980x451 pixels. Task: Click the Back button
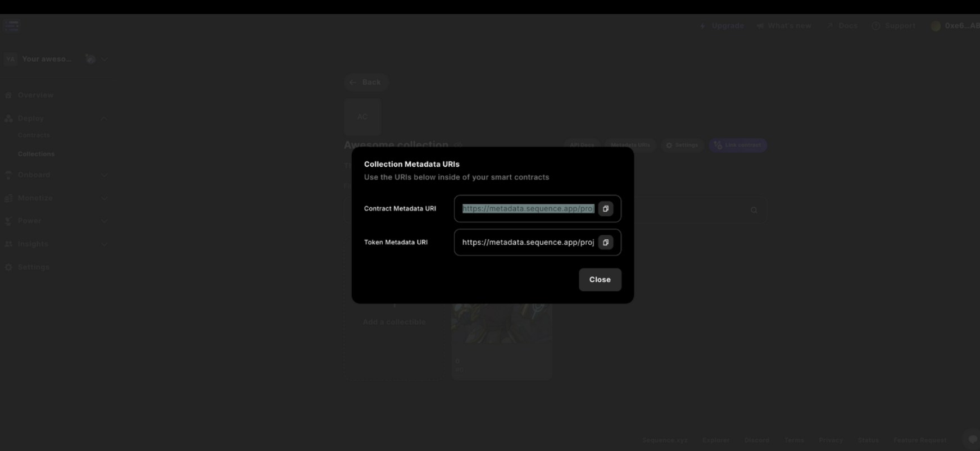366,83
